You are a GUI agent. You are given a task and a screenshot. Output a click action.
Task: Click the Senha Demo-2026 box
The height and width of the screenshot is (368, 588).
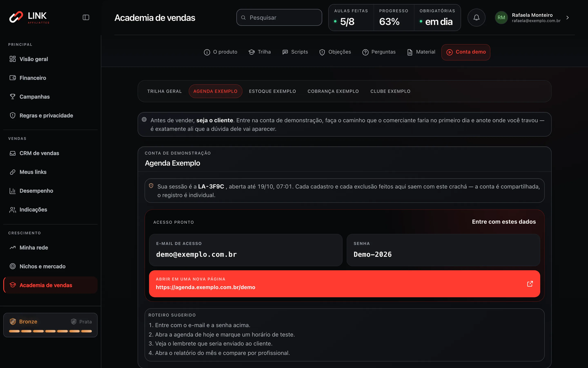[x=443, y=250]
